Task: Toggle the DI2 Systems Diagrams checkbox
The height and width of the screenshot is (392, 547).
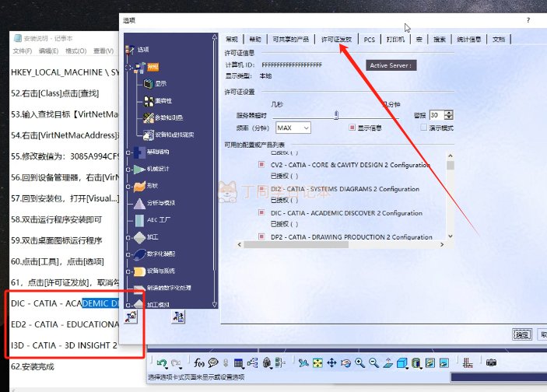Action: click(x=261, y=188)
